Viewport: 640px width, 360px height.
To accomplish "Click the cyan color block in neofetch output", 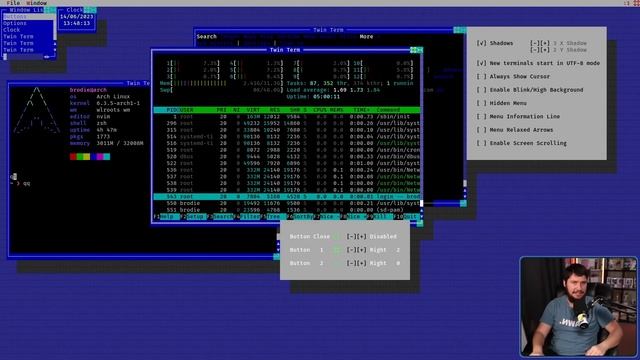I will [107, 157].
